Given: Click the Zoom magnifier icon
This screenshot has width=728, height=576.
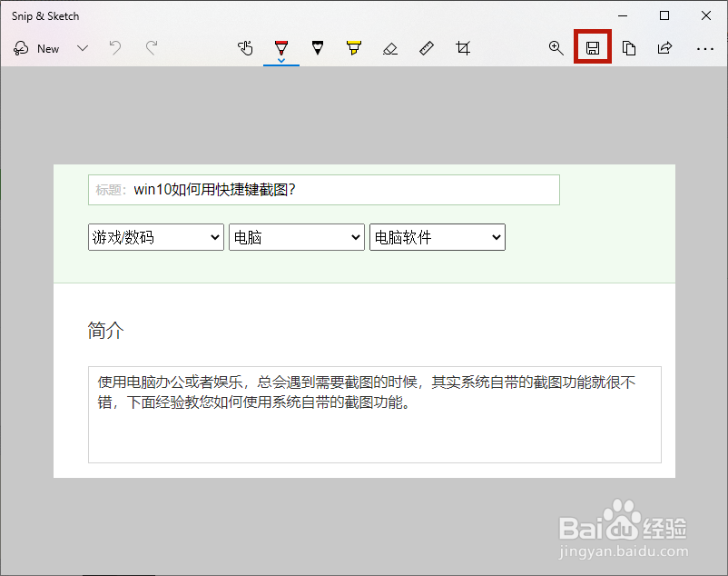Looking at the screenshot, I should (x=556, y=48).
